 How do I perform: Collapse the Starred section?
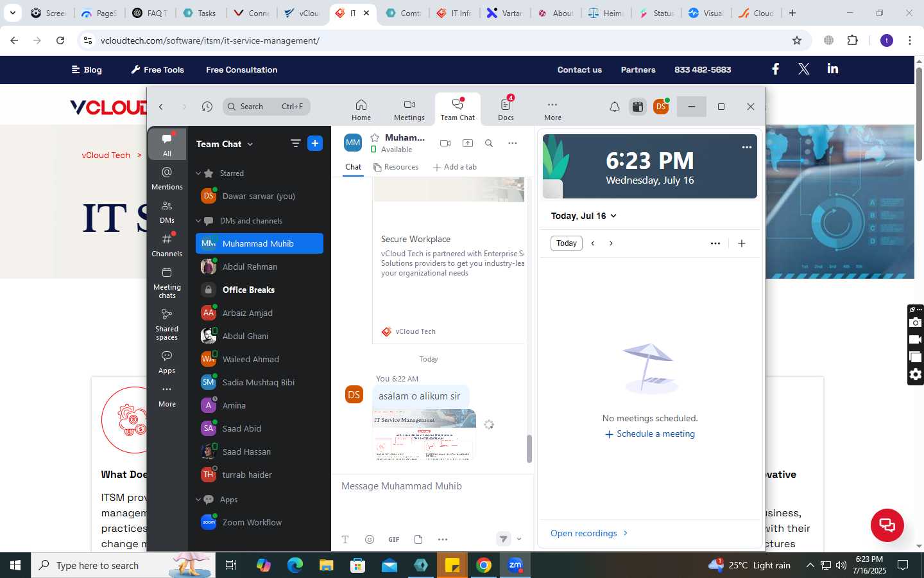(x=198, y=173)
